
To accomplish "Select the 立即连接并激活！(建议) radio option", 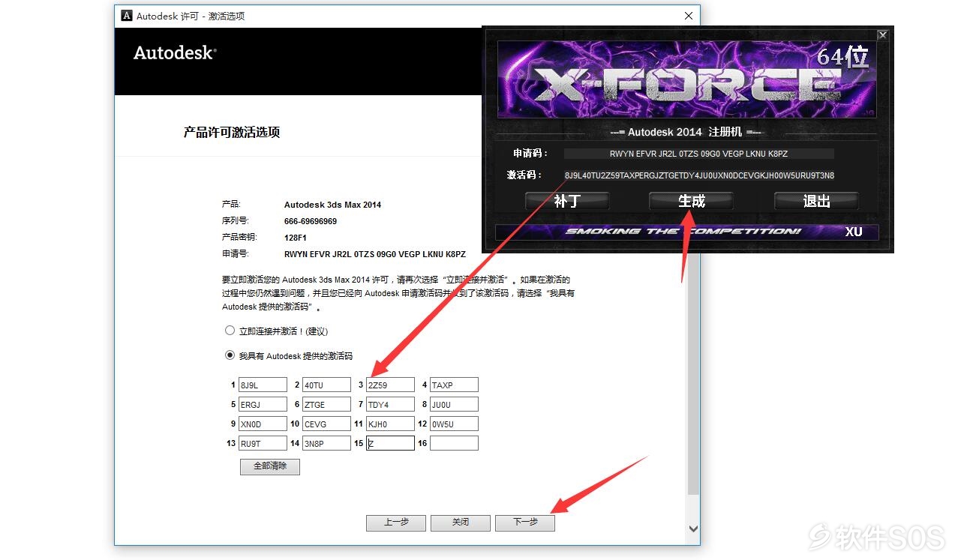I will click(x=230, y=331).
